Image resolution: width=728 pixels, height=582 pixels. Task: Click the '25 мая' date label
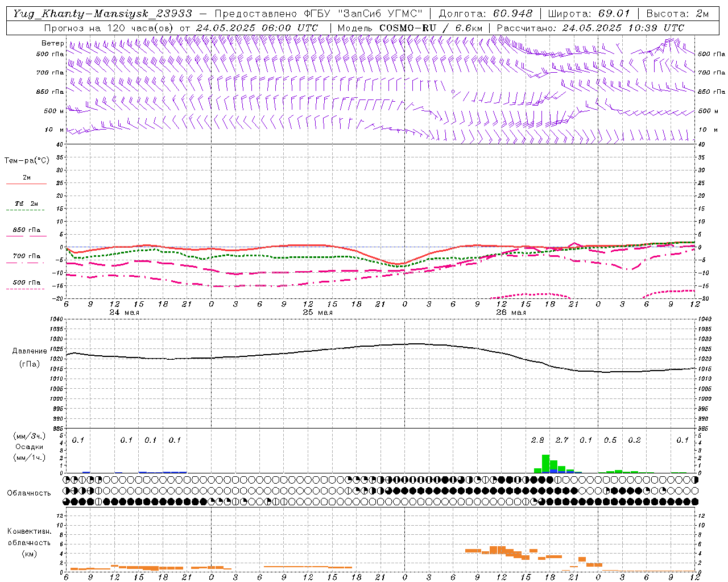pos(317,313)
